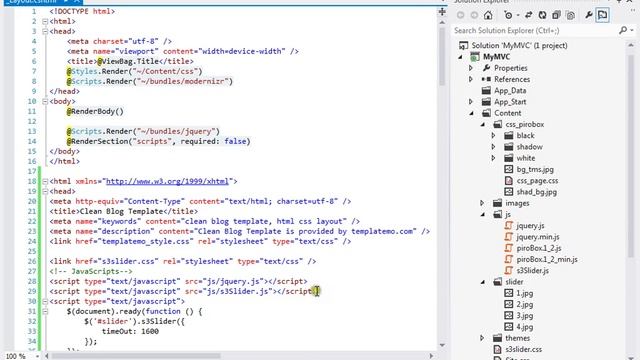Expand the shadow folder
The height and width of the screenshot is (360, 640).
493,147
